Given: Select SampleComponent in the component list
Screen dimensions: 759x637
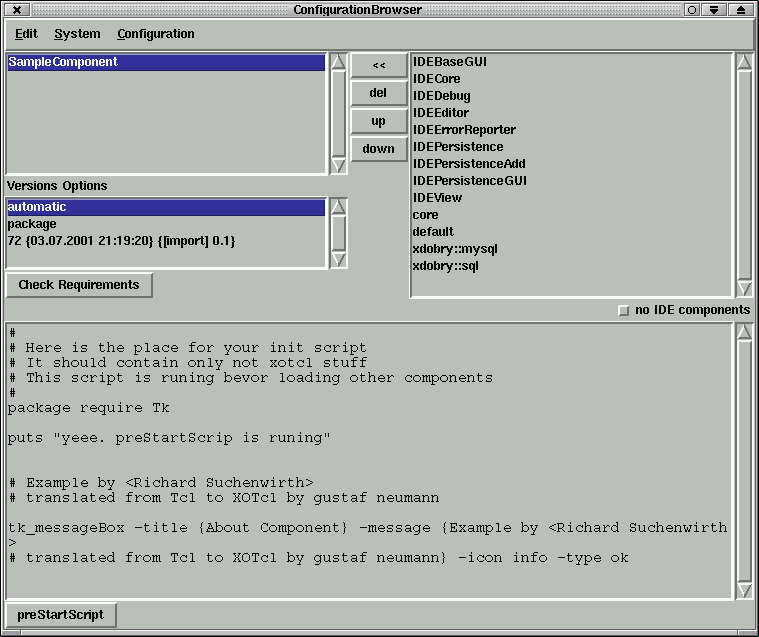Looking at the screenshot, I should point(165,62).
